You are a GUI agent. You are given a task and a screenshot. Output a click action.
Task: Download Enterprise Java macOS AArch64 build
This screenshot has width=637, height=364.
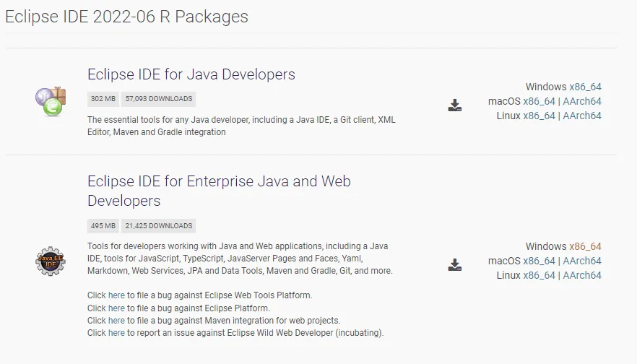pyautogui.click(x=582, y=261)
